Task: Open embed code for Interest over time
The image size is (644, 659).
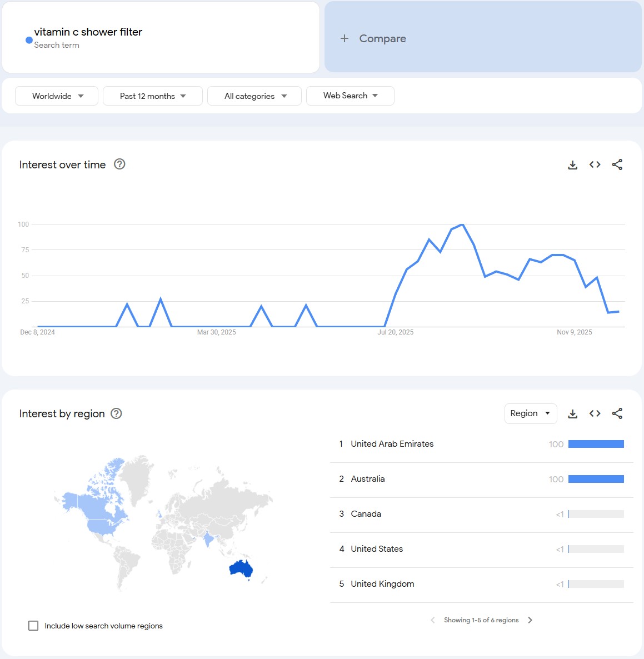Action: (595, 164)
